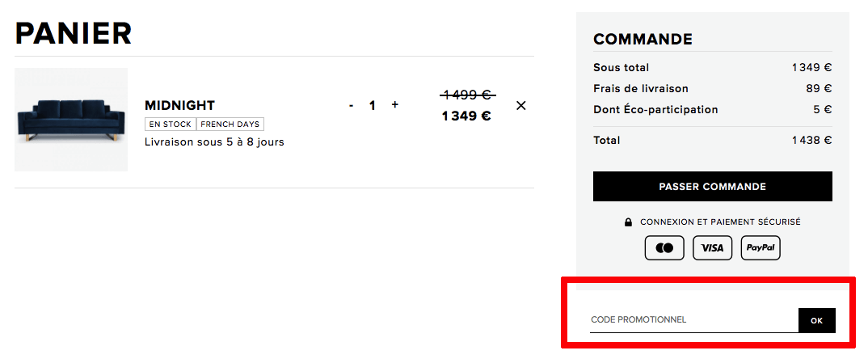Image resolution: width=868 pixels, height=359 pixels.
Task: Remove Midnight sofa with the X icon
Action: point(520,105)
